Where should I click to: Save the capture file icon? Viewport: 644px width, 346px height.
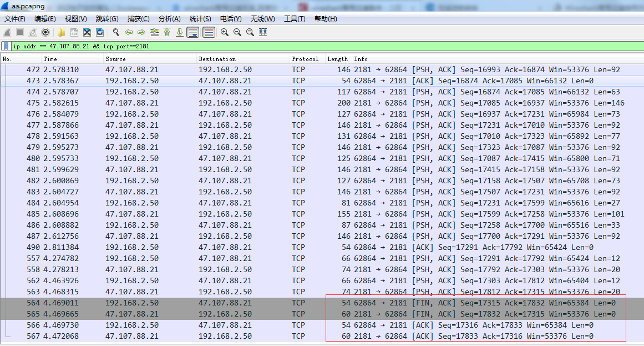[74, 32]
